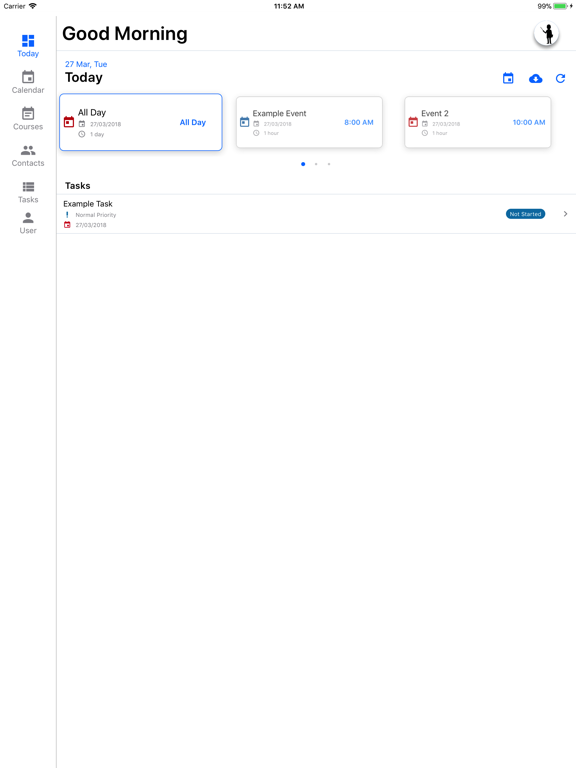
Task: Click the Today section heading
Action: click(84, 77)
